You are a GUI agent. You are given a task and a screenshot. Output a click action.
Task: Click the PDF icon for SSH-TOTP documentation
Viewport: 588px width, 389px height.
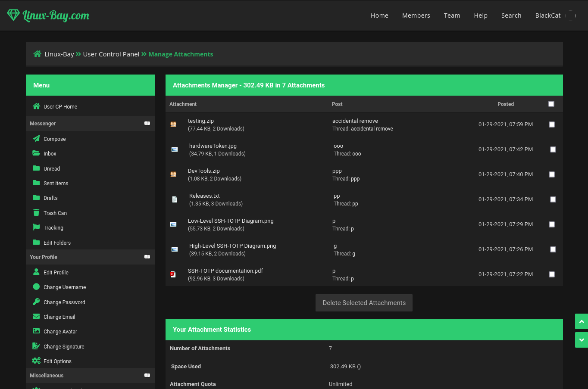[173, 274]
